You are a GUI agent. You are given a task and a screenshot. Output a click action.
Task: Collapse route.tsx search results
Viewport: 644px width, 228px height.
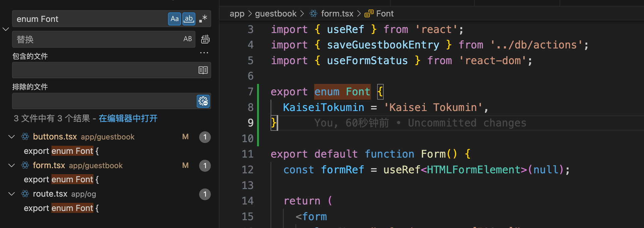[12, 194]
